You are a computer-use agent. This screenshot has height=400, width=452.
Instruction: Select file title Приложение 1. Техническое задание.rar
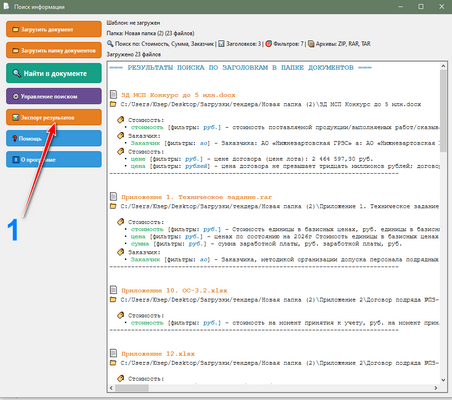pos(197,197)
